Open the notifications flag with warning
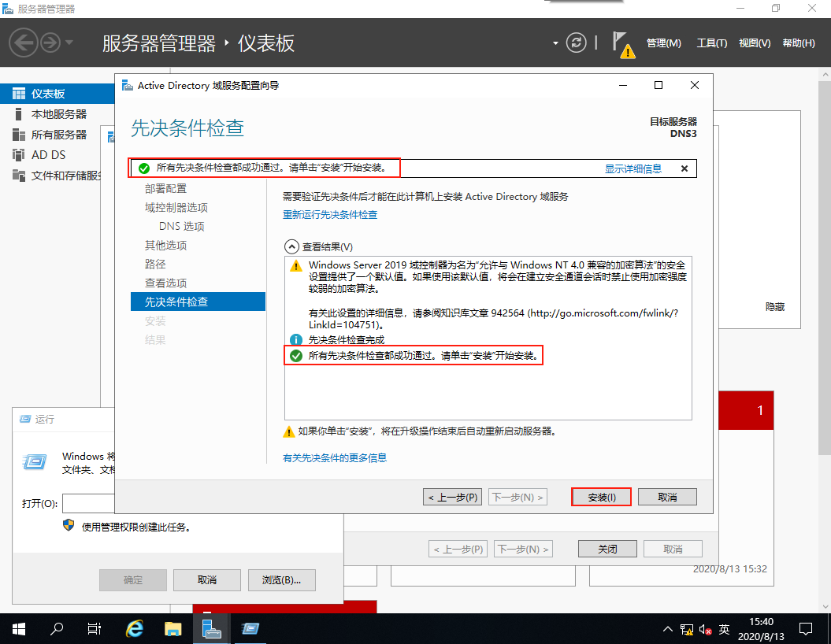 pyautogui.click(x=623, y=45)
